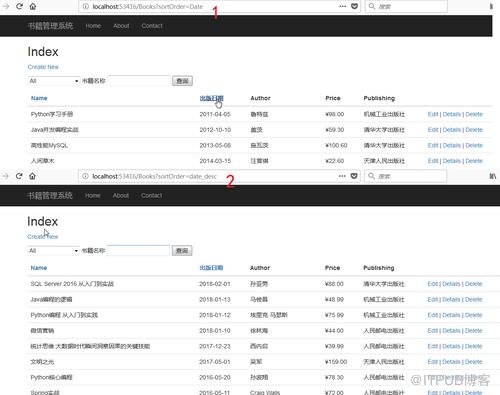Click the 查询 button in the sortOrder=Date window
The height and width of the screenshot is (395, 500).
(x=182, y=81)
